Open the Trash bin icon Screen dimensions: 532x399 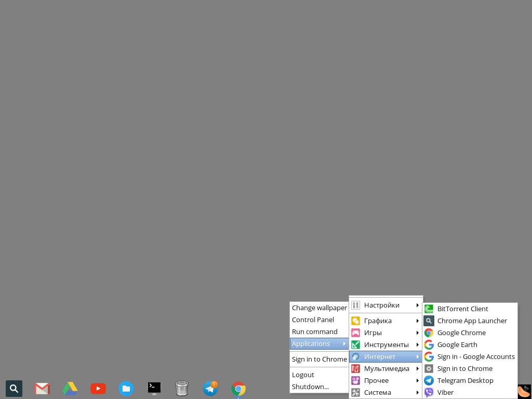pos(182,389)
